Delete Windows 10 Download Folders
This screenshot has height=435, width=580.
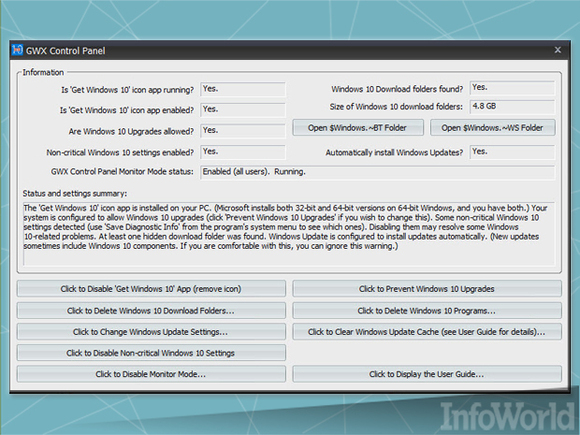[151, 311]
